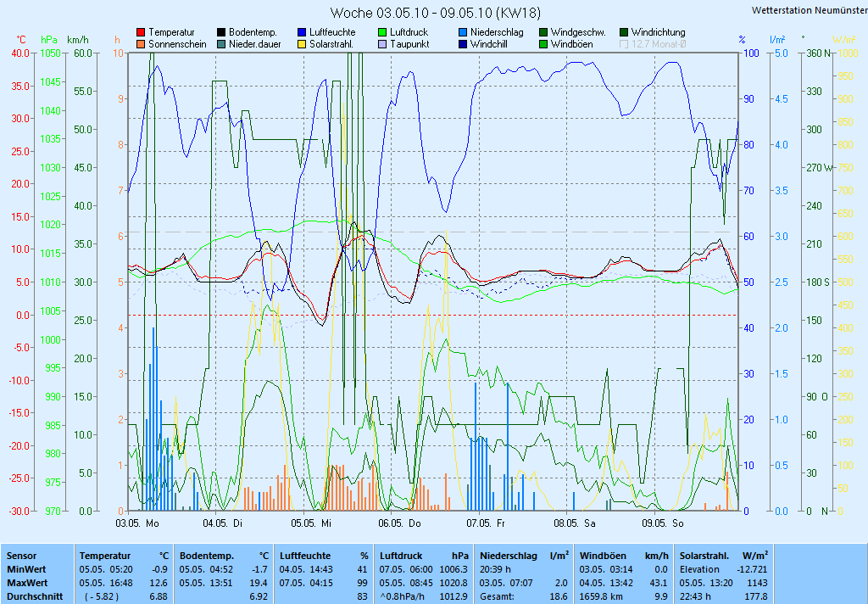
Task: Toggle the Windrichtung legend box
Action: pyautogui.click(x=624, y=33)
